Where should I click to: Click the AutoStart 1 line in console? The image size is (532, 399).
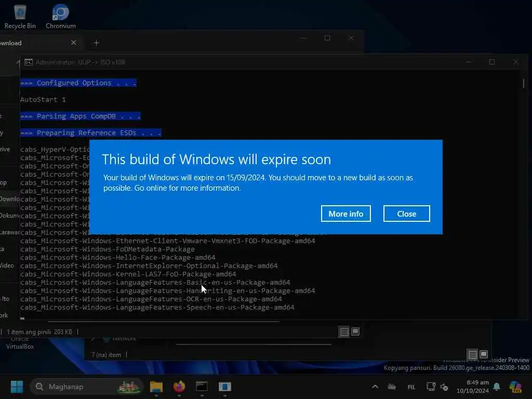43,99
